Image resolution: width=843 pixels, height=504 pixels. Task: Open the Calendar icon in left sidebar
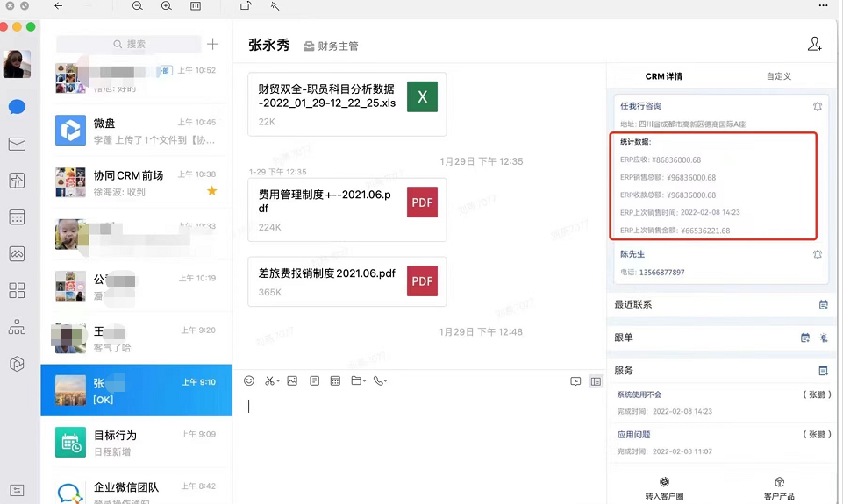click(17, 217)
